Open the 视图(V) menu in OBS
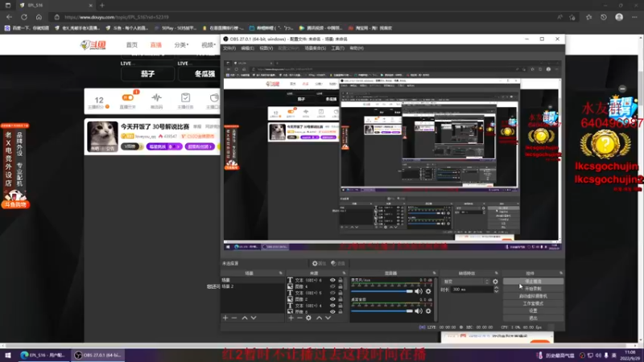Image resolution: width=644 pixels, height=362 pixels. 266,48
